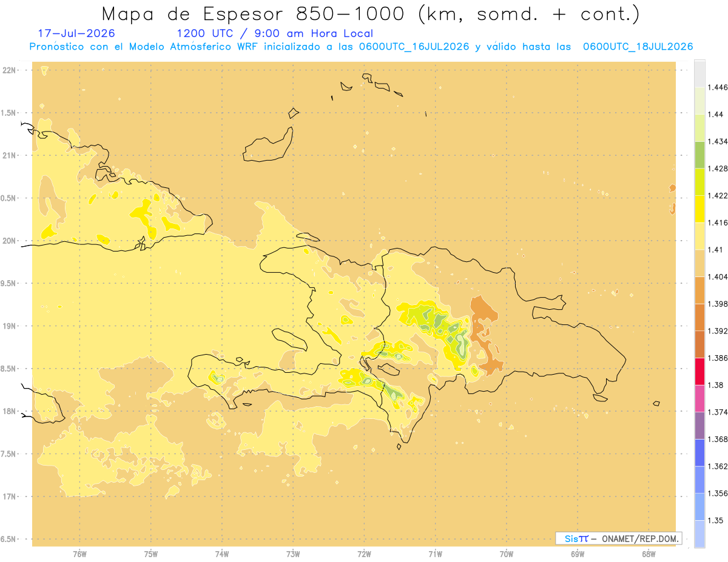Viewport: 728px width, 562px height.
Task: Select the bright yellow legend swatch between 1.416 and 1.422
Action: [x=699, y=209]
